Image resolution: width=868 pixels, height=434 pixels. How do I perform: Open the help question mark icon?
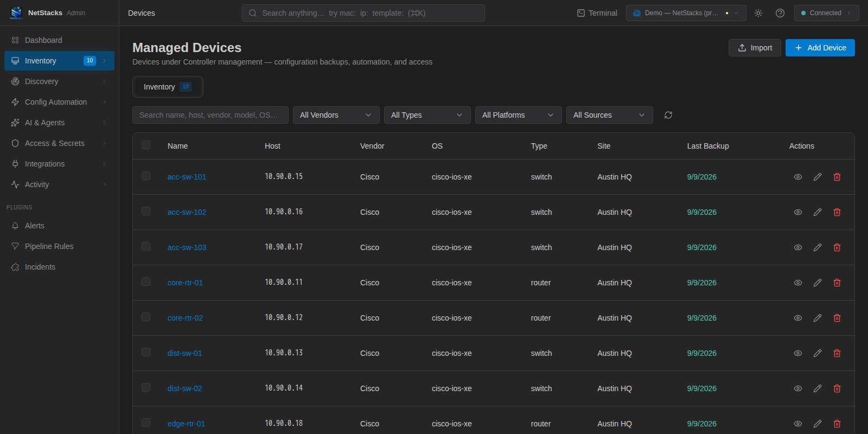point(780,13)
